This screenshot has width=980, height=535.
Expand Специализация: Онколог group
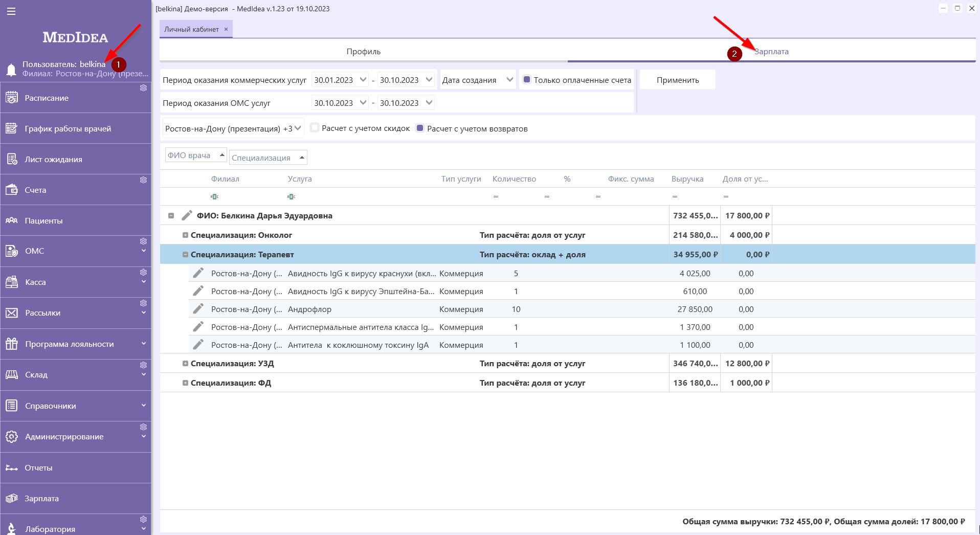click(185, 235)
